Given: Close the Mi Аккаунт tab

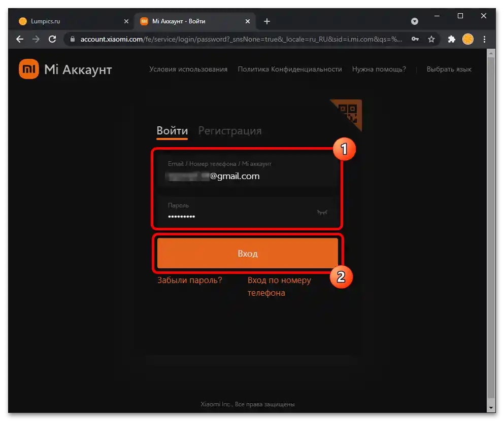Looking at the screenshot, I should [x=248, y=21].
